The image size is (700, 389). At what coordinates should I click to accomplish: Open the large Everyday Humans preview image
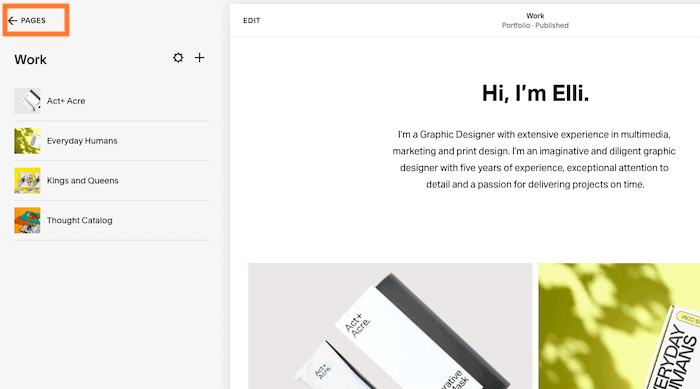tap(619, 326)
